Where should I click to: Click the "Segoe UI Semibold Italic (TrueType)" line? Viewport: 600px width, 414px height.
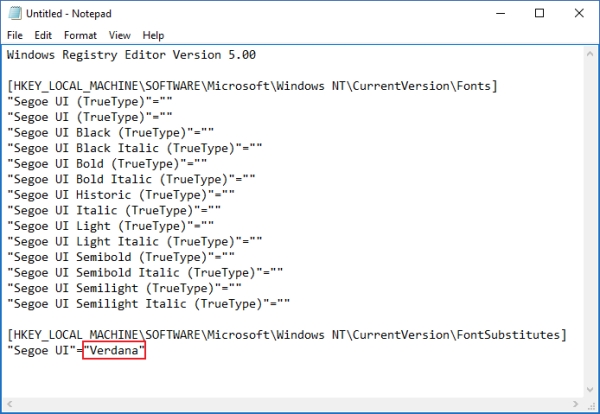click(x=145, y=273)
